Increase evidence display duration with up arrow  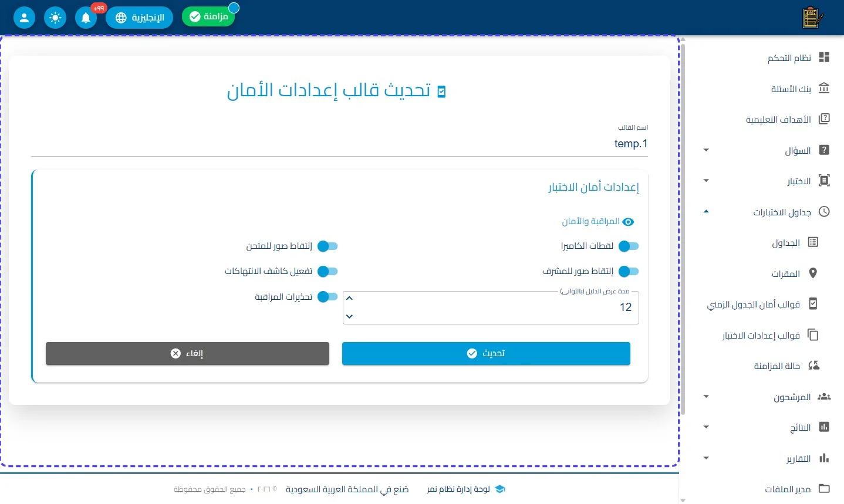point(349,299)
